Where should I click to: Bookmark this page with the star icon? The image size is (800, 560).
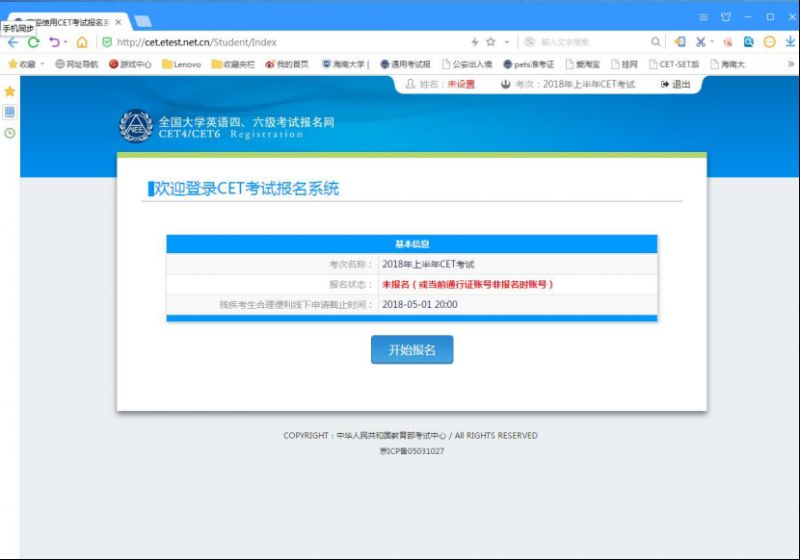click(x=491, y=42)
